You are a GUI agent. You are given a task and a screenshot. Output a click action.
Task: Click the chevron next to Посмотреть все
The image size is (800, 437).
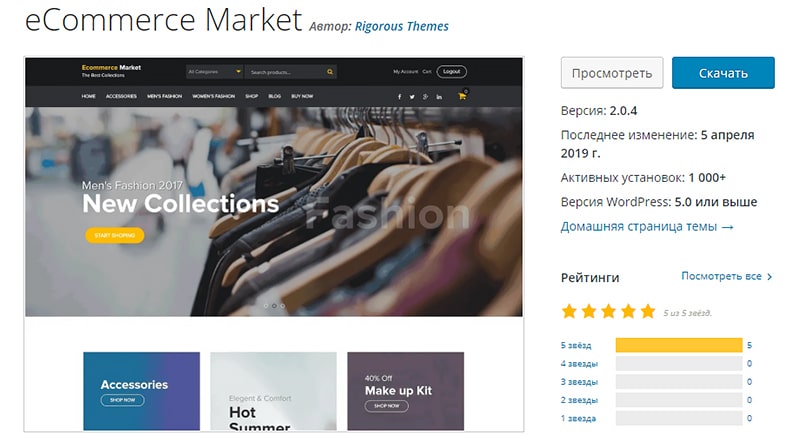(x=769, y=276)
